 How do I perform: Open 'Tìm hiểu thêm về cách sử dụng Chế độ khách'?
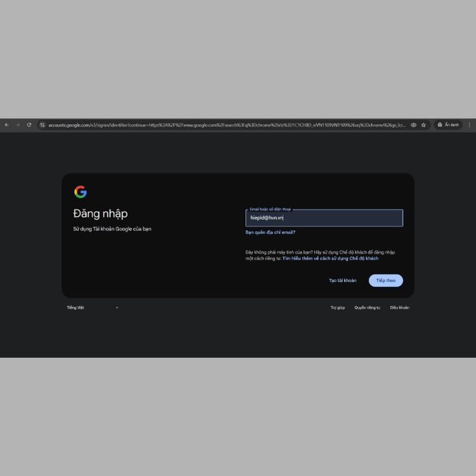click(330, 258)
